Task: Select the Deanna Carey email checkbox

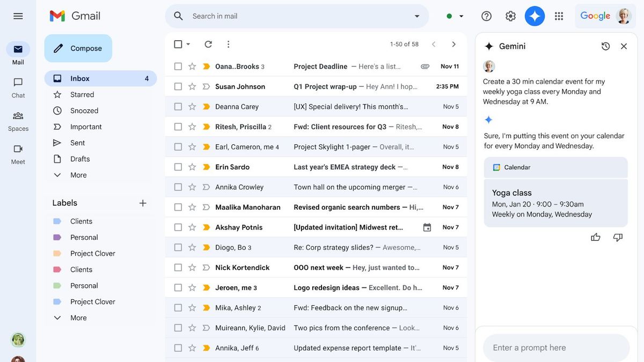Action: point(178,107)
